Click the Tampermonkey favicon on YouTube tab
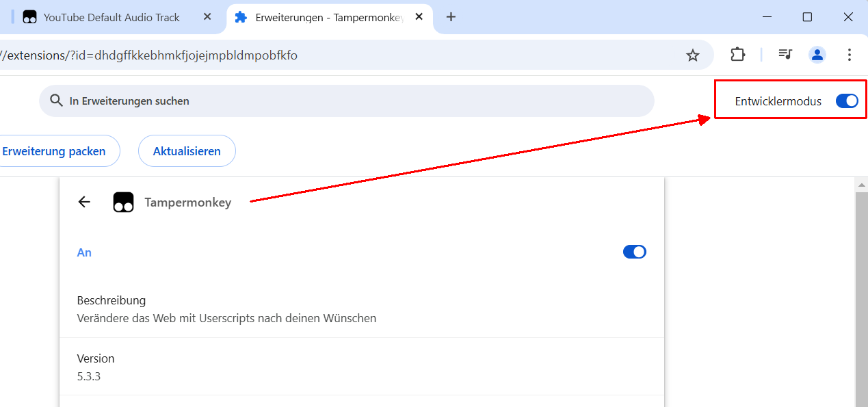Image resolution: width=868 pixels, height=407 pixels. point(29,17)
